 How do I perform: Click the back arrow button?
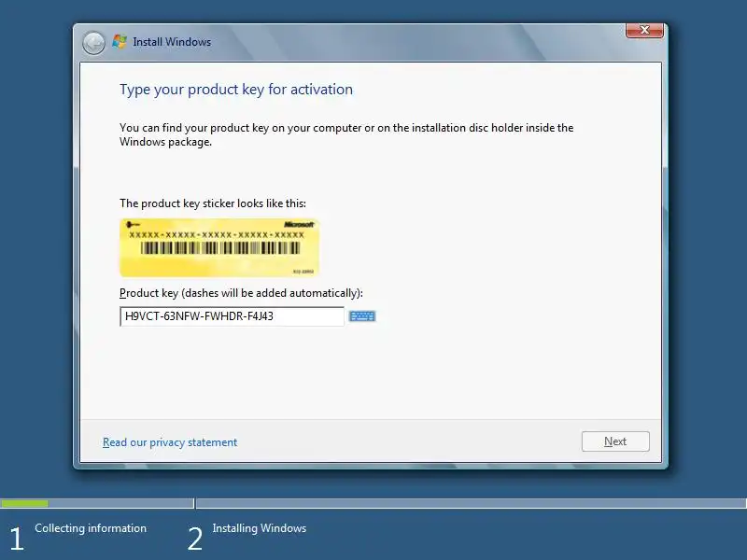coord(93,43)
